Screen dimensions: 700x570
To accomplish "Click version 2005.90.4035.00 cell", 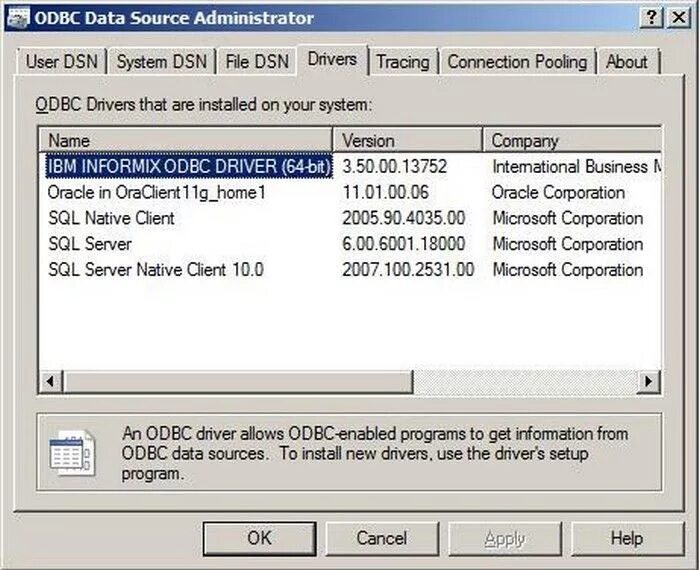I will 404,218.
